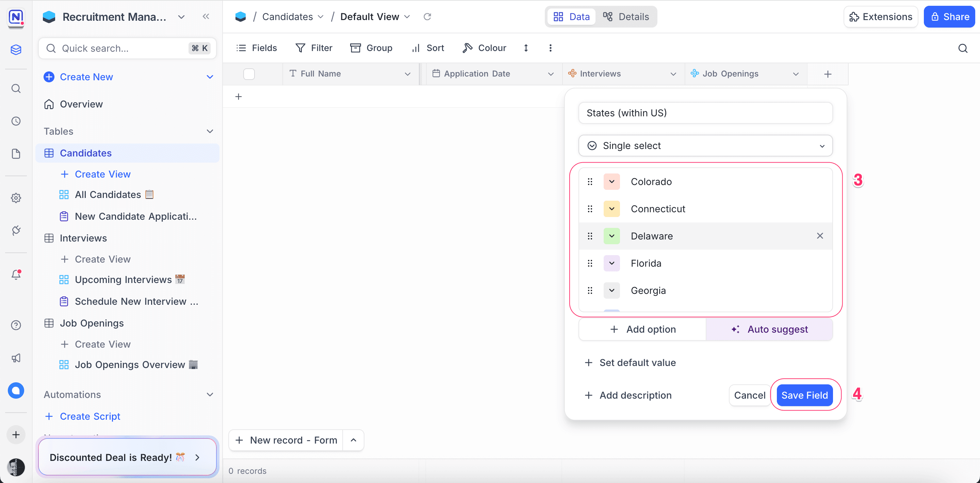This screenshot has width=980, height=483.
Task: Open the Single select field type dropdown
Action: [705, 146]
